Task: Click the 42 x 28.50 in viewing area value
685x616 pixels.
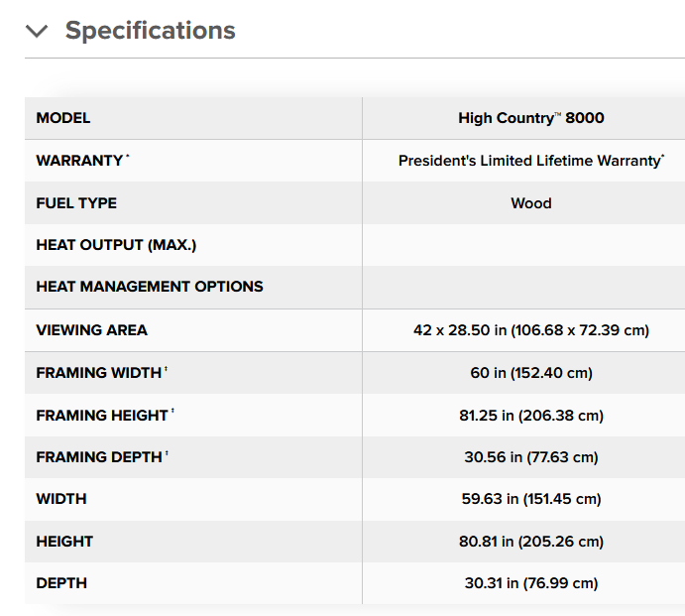Action: pos(531,330)
